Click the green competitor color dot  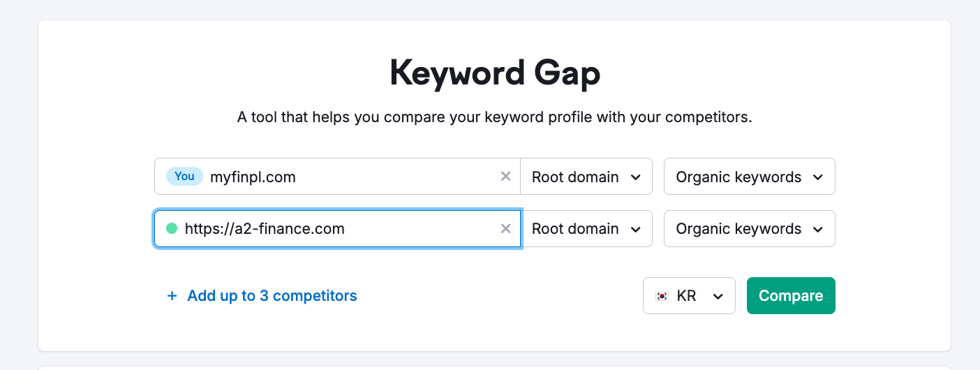click(172, 228)
